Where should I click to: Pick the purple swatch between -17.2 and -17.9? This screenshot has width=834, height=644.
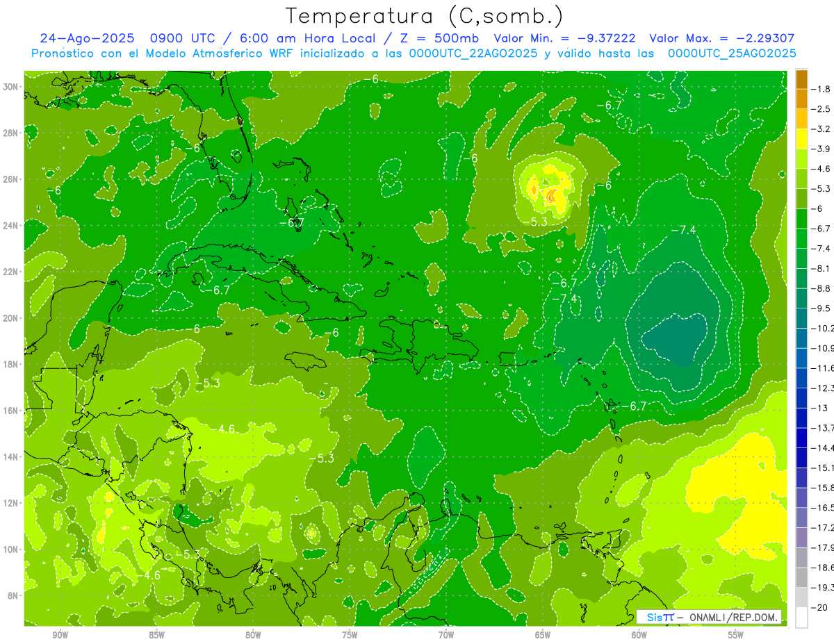801,537
